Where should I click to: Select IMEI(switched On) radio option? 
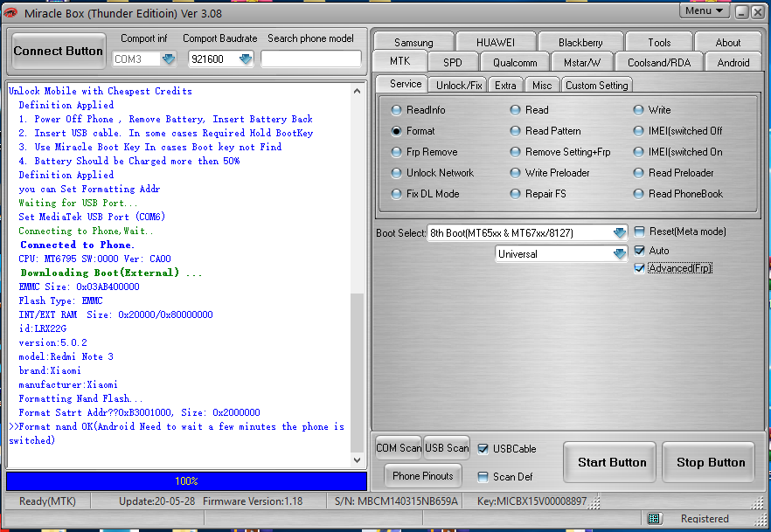pos(638,152)
